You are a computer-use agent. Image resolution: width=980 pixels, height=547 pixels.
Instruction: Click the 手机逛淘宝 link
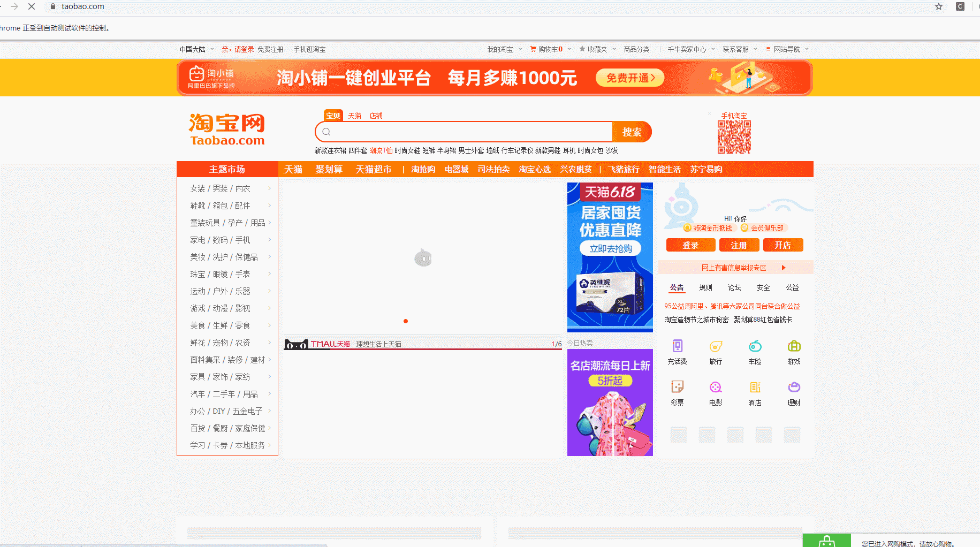[x=309, y=49]
